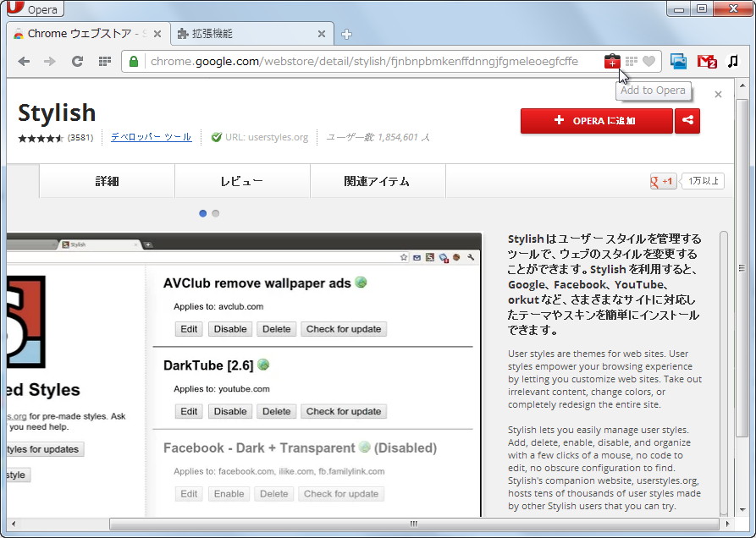Image resolution: width=756 pixels, height=538 pixels.
Task: Click the share icon beside OPERA に追加
Action: point(687,121)
